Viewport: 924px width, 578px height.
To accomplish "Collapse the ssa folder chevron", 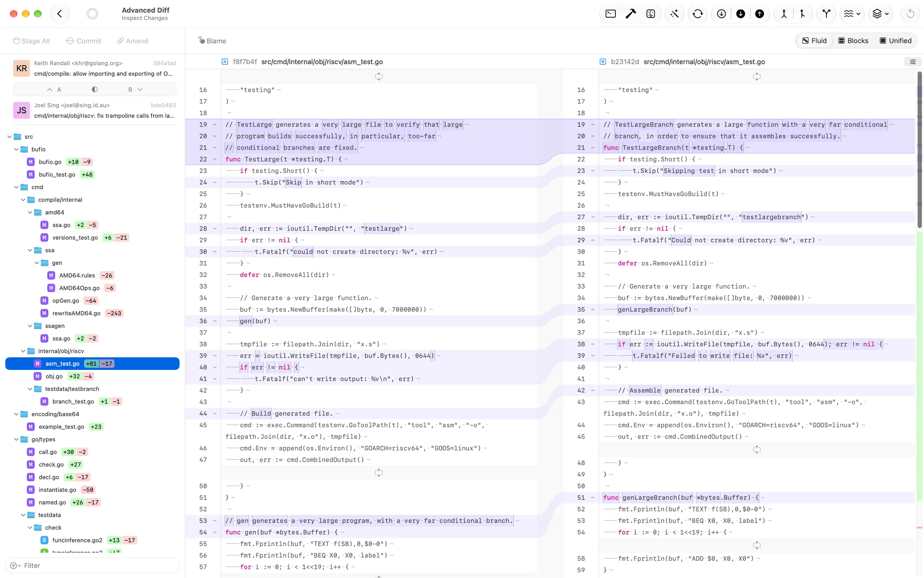I will [x=30, y=250].
